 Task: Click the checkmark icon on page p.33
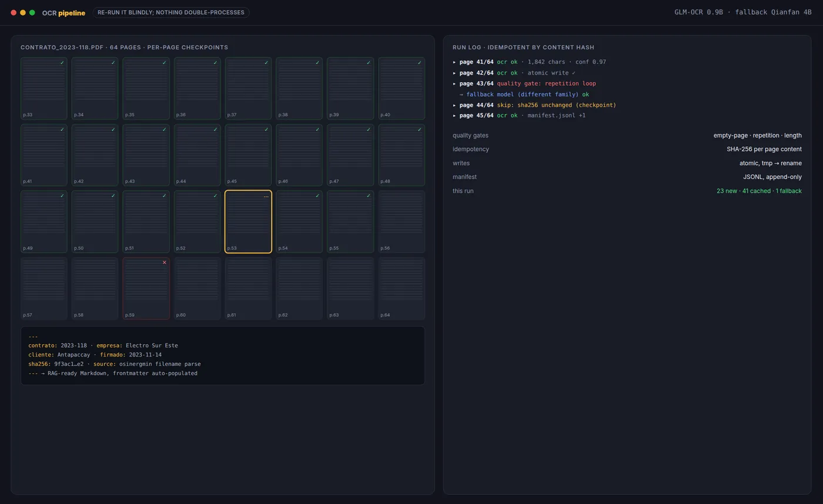[x=62, y=63]
